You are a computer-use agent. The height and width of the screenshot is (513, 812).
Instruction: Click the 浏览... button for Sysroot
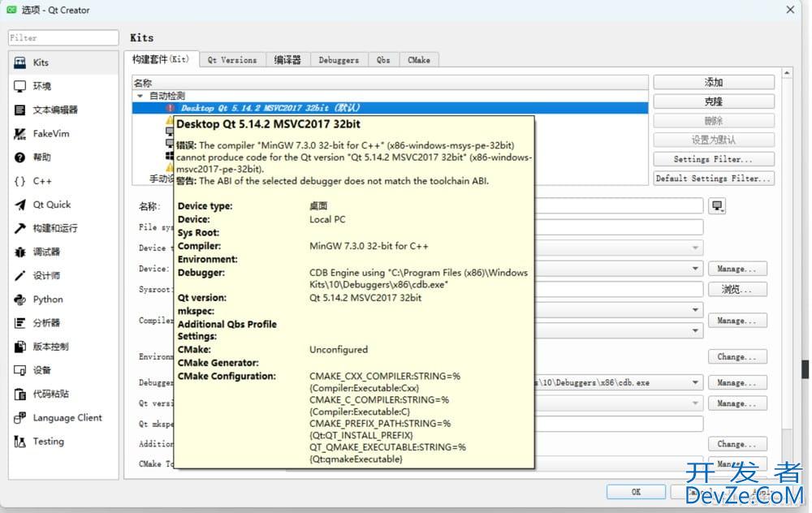pos(737,289)
